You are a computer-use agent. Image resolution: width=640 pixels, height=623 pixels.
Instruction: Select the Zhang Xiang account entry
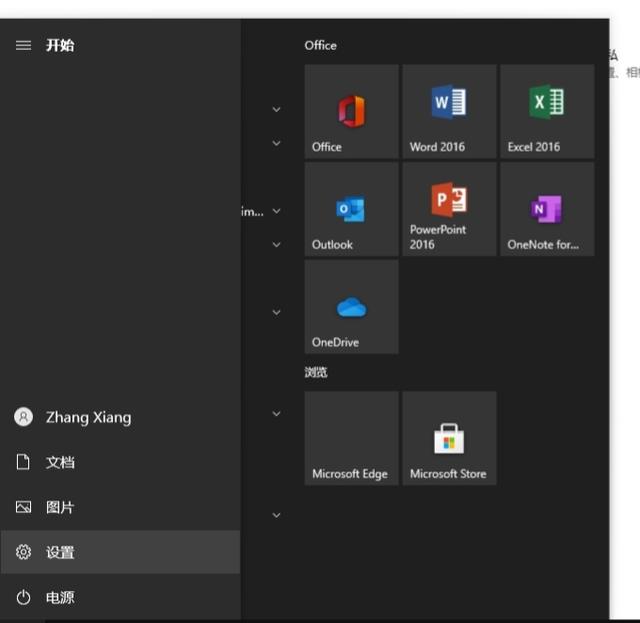tap(120, 417)
